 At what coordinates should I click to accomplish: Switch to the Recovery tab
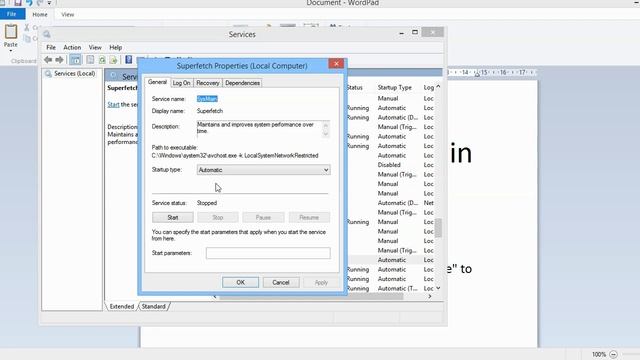click(208, 83)
